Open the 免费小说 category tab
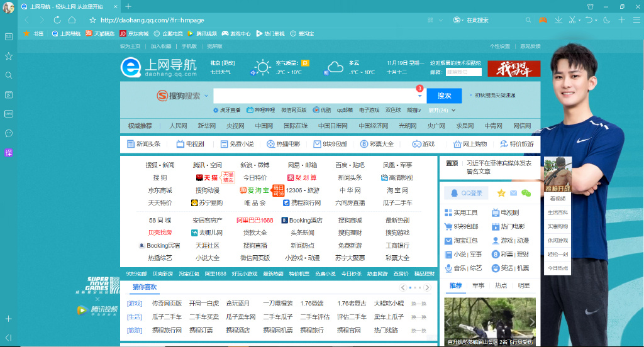The height and width of the screenshot is (347, 644). [237, 144]
